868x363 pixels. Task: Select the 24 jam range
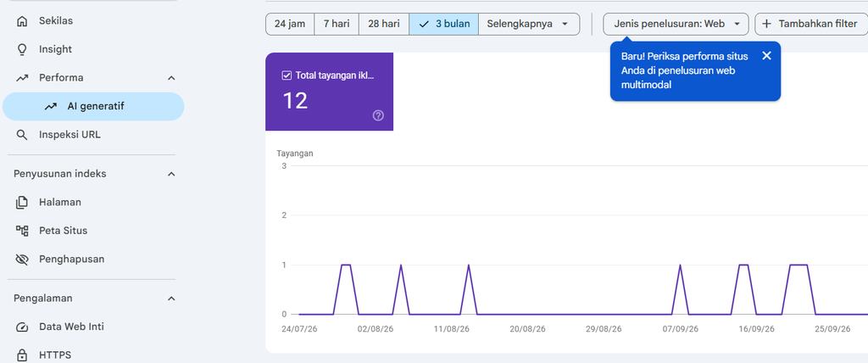pos(290,24)
